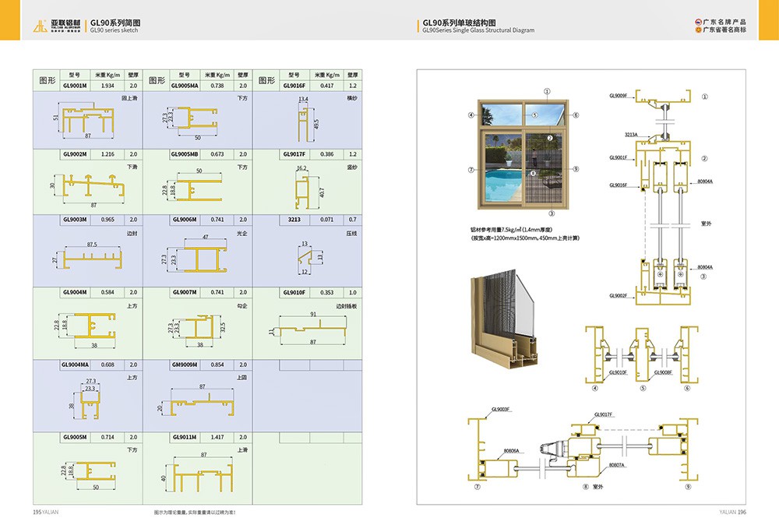This screenshot has width=779, height=532.
Task: Open the GL9010F 边封插板 profile drawing
Action: pos(308,329)
